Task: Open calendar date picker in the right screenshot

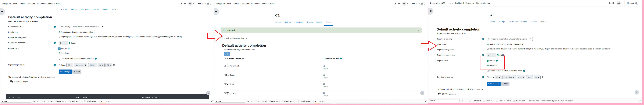Action: [x=543, y=77]
